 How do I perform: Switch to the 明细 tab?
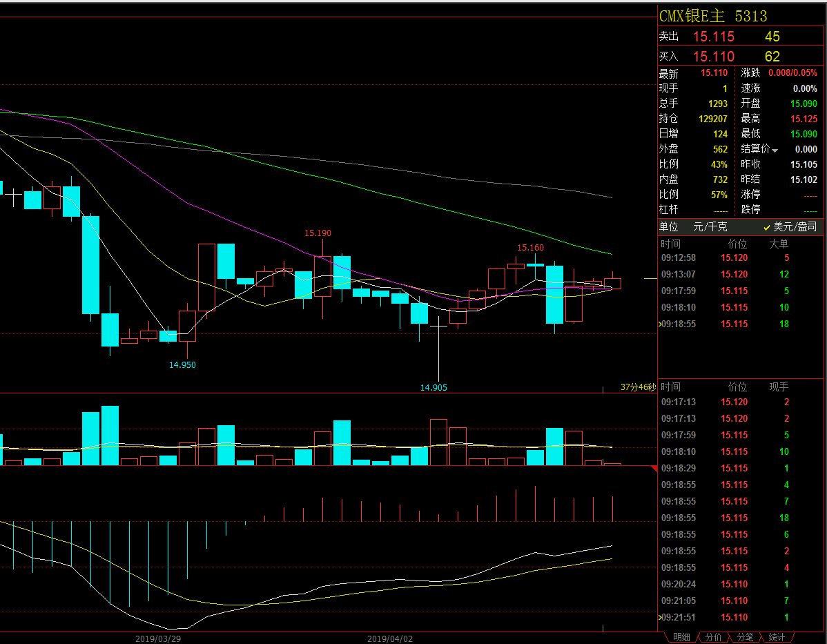681,637
